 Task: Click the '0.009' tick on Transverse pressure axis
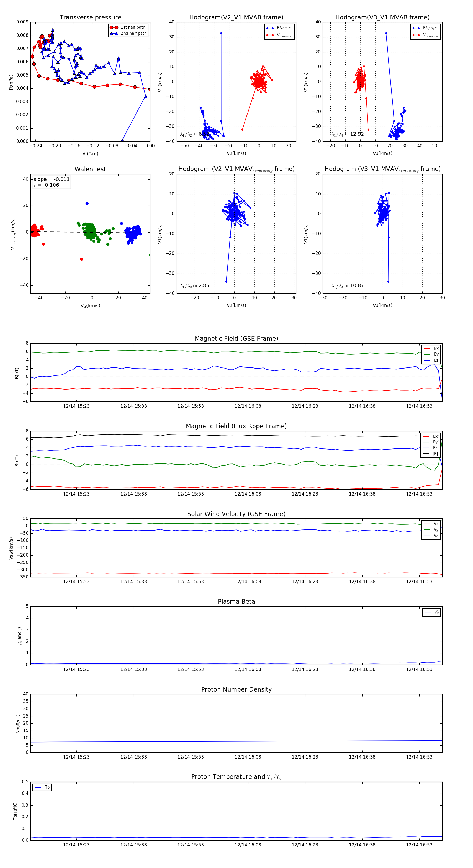click(22, 22)
